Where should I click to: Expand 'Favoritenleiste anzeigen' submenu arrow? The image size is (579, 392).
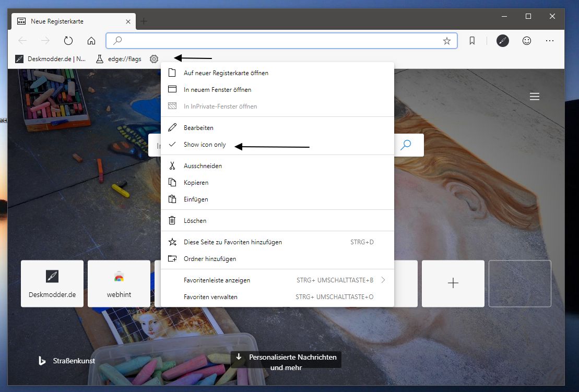click(383, 280)
